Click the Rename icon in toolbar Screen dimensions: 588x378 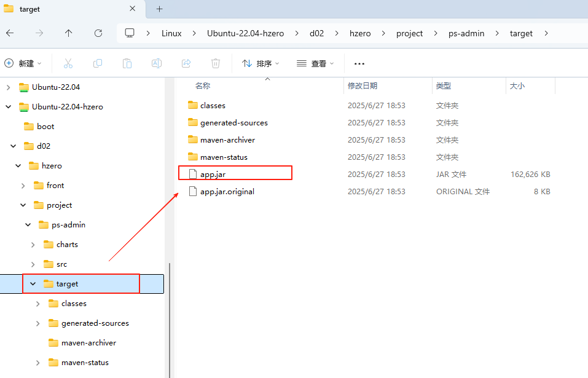click(157, 63)
